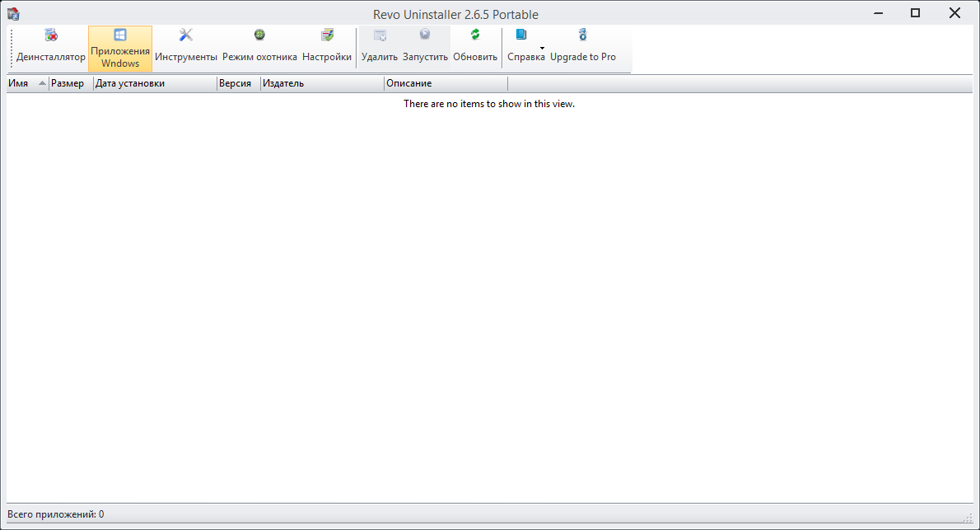Select Приложения Wndows toolbar button

pyautogui.click(x=120, y=48)
